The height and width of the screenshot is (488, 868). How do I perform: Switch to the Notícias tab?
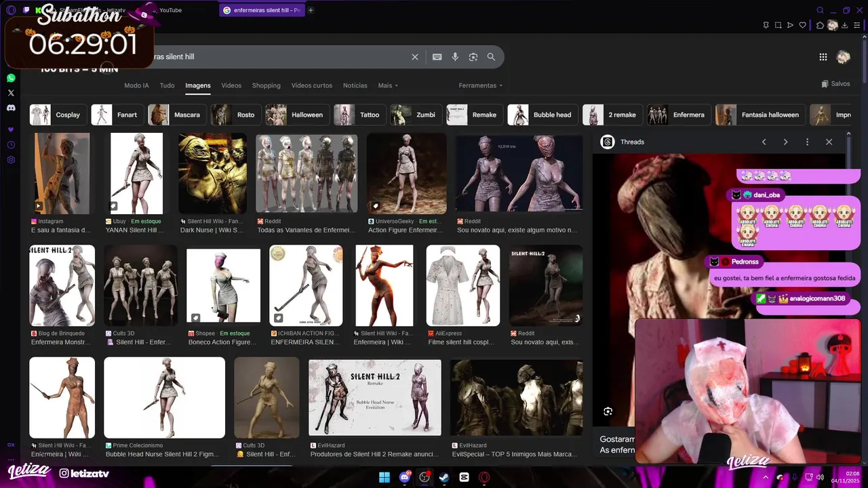[x=355, y=85]
